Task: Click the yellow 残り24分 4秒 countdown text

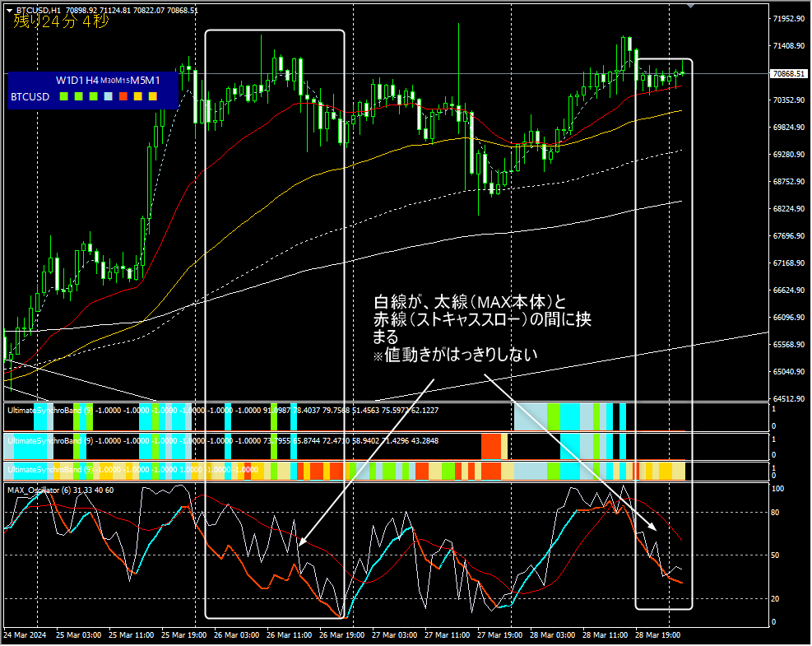Action: pyautogui.click(x=61, y=21)
